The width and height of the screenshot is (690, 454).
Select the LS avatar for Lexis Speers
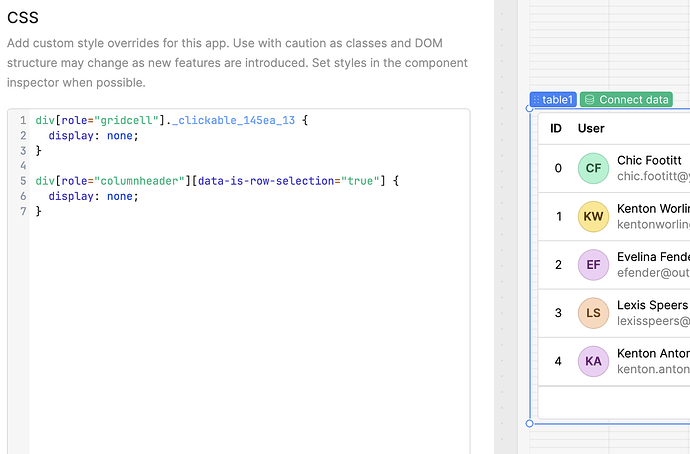[x=593, y=313]
